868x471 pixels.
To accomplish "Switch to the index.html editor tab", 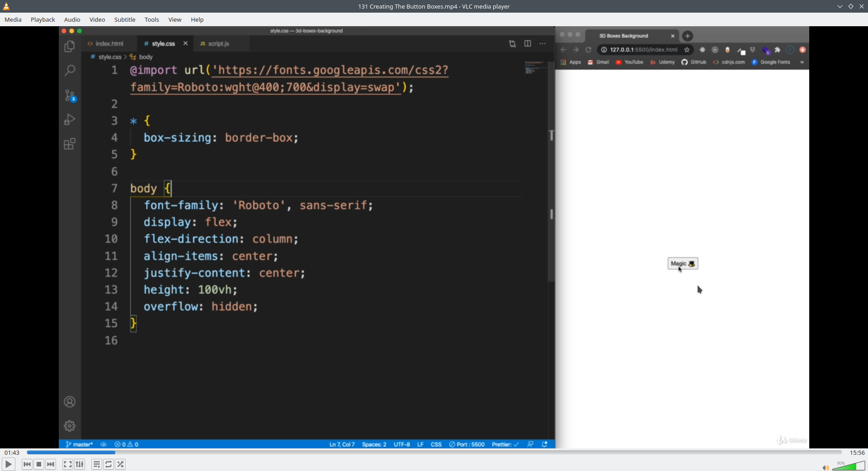I will 109,43.
